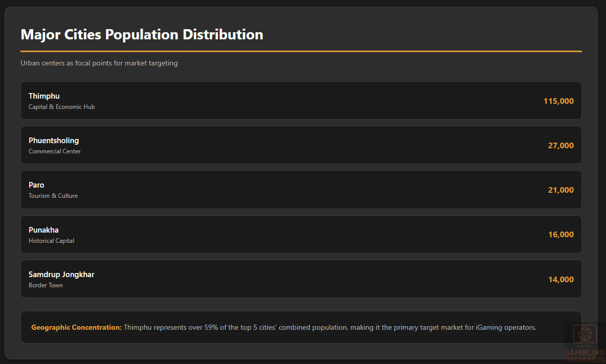Viewport: 606px width, 364px height.
Task: Click the 27,000 population figure
Action: [x=560, y=146]
